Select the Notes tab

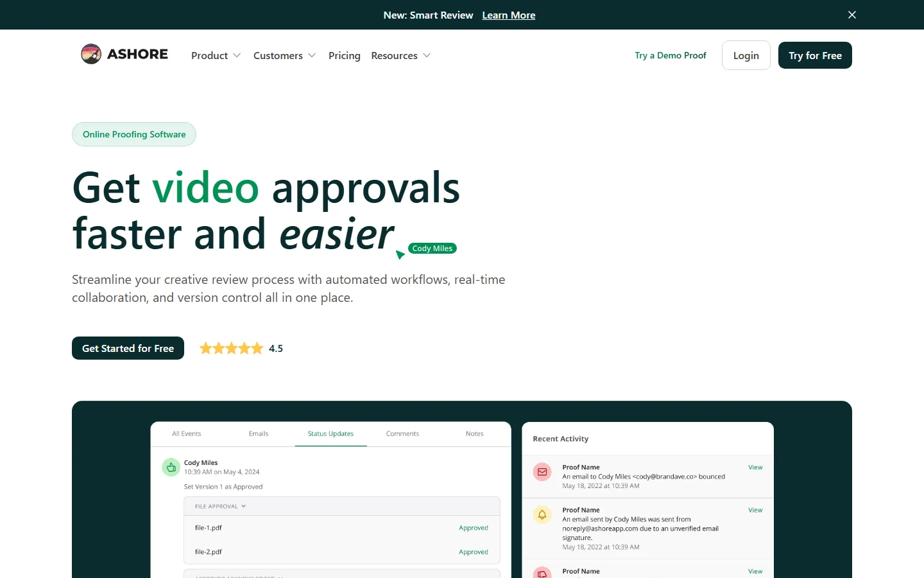pos(475,433)
